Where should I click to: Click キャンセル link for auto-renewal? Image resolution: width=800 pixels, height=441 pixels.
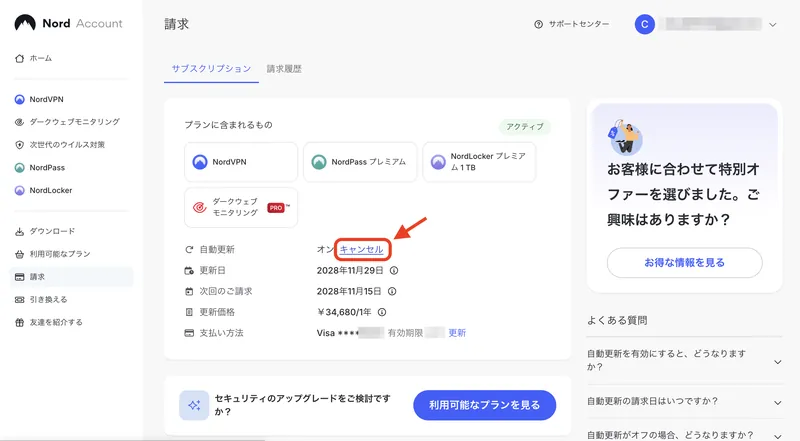click(361, 250)
